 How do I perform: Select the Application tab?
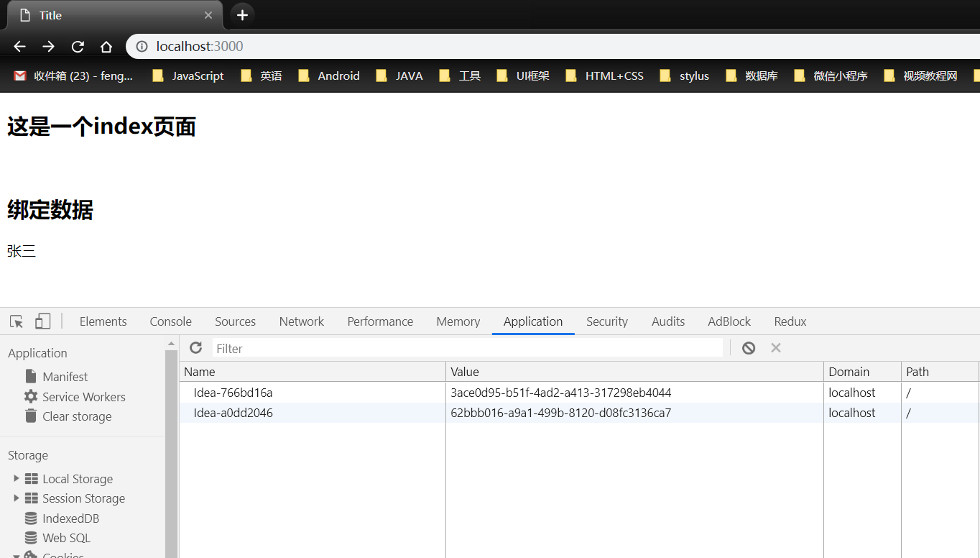coord(533,321)
